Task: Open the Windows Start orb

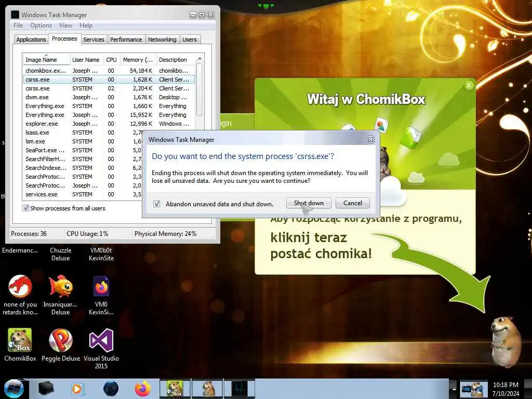Action: pyautogui.click(x=14, y=389)
